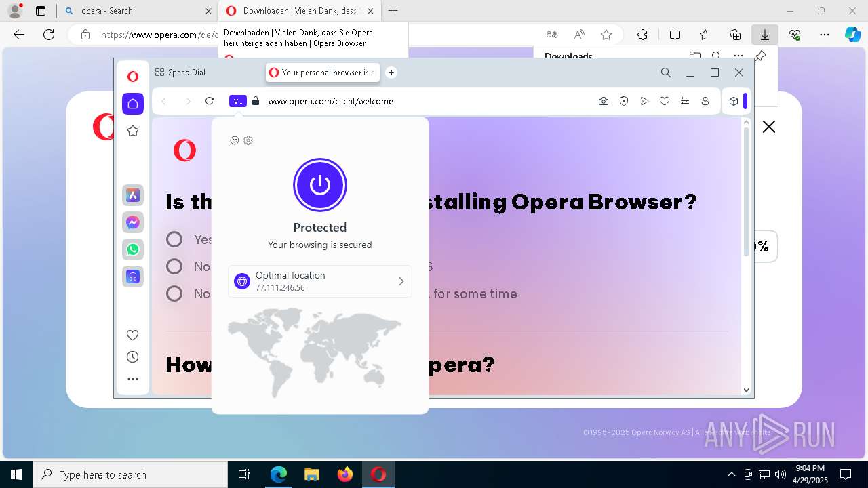Open Easy Setup sliders icon
The image size is (868, 488).
tap(685, 101)
